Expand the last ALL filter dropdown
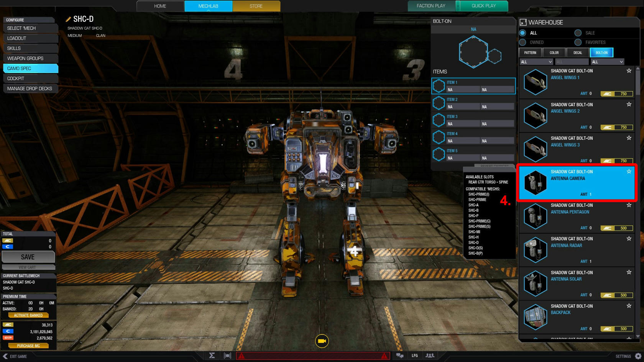This screenshot has height=362, width=644. (x=607, y=62)
